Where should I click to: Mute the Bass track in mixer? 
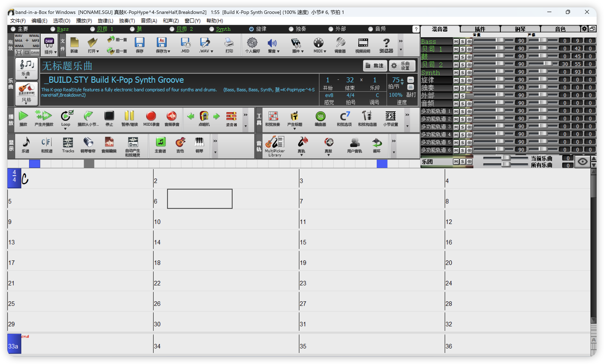pos(456,41)
